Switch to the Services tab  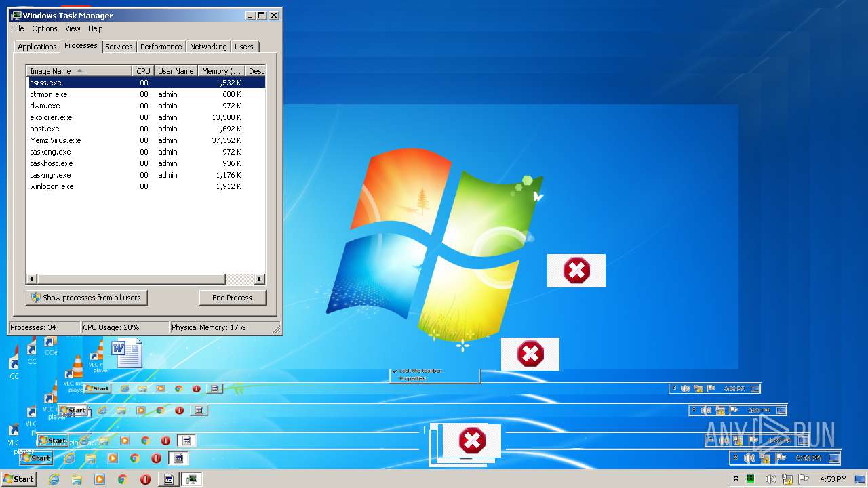[119, 47]
